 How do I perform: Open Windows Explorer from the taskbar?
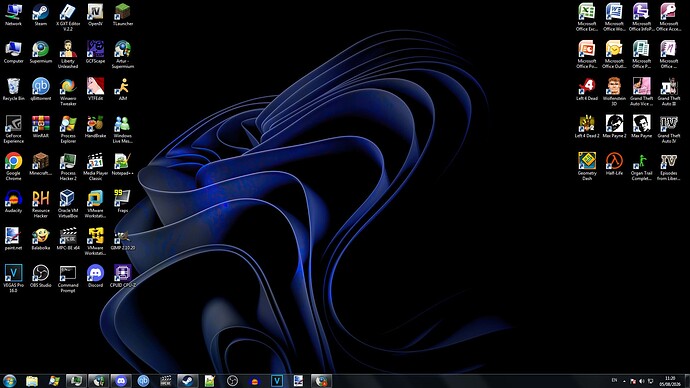click(32, 381)
